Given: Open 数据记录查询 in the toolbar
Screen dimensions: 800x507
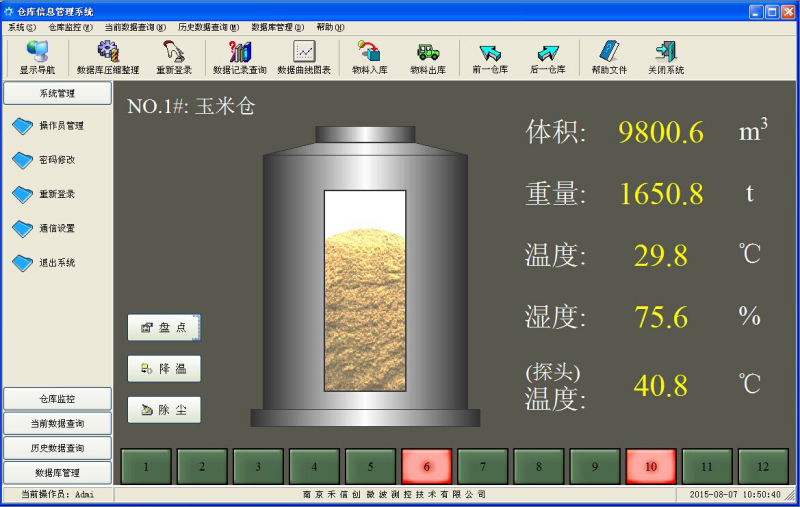Looking at the screenshot, I should click(x=239, y=56).
